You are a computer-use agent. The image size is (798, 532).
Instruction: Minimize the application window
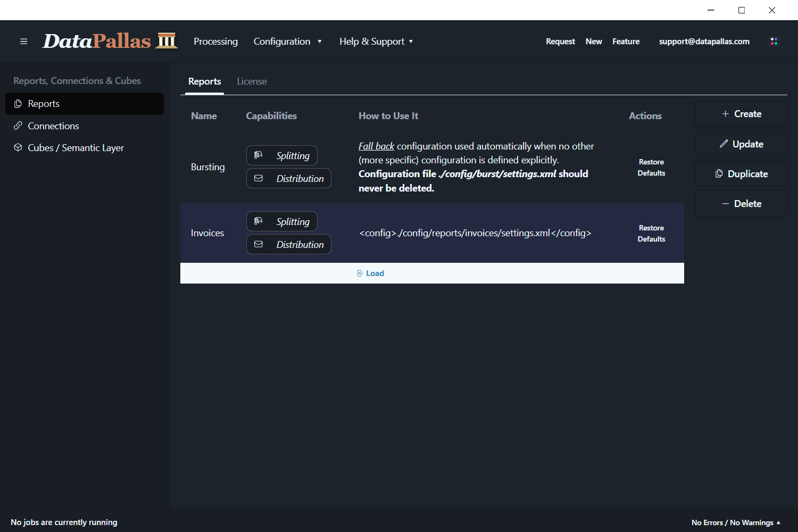coord(711,10)
